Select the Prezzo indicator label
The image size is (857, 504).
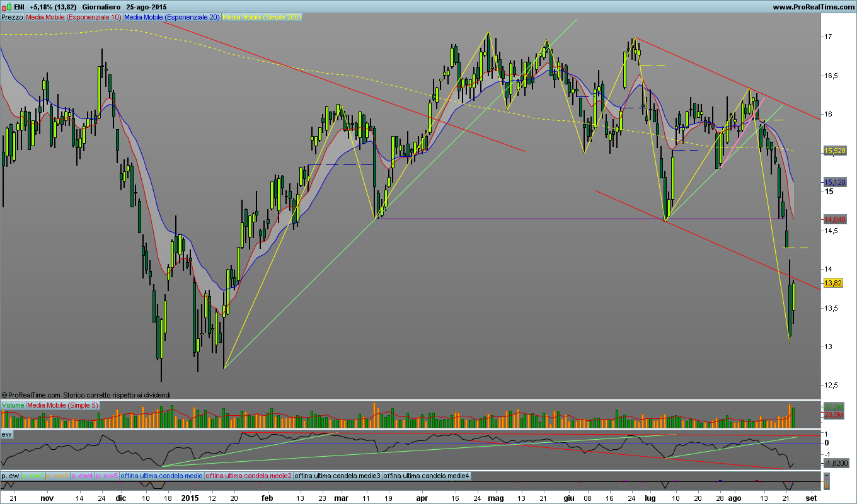pos(13,17)
